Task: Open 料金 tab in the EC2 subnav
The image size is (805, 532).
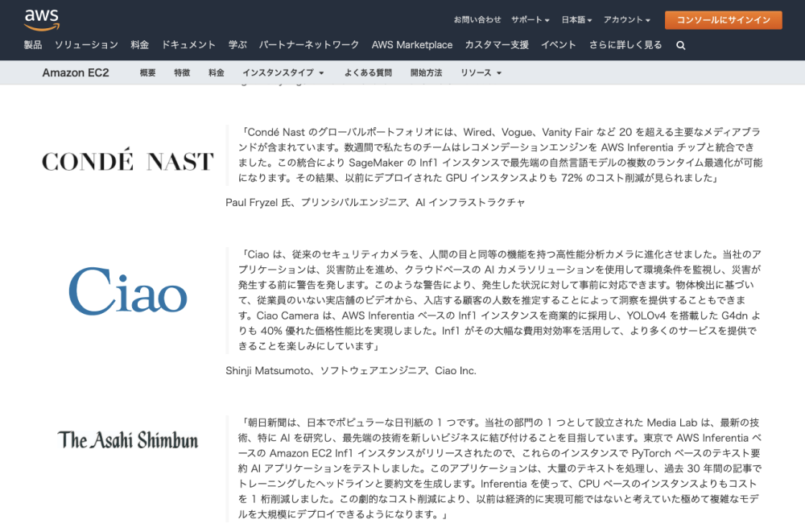Action: pos(217,73)
